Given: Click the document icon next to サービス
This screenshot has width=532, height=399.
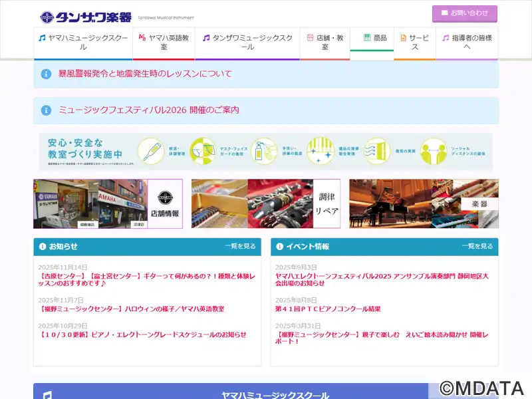Looking at the screenshot, I should pyautogui.click(x=403, y=38).
